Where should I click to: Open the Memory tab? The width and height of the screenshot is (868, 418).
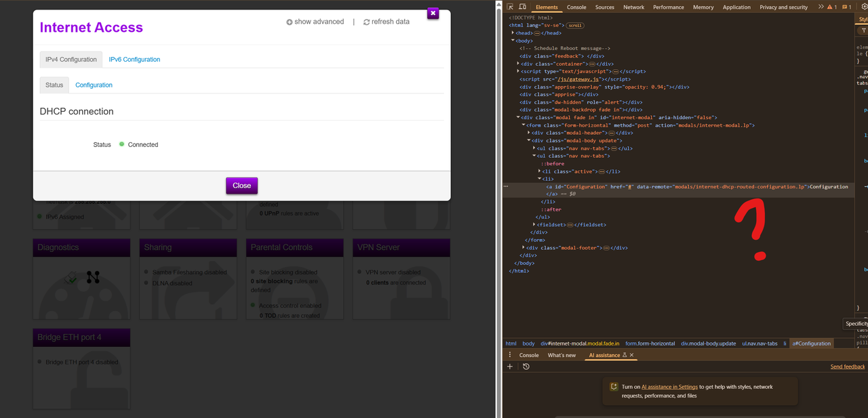point(703,7)
